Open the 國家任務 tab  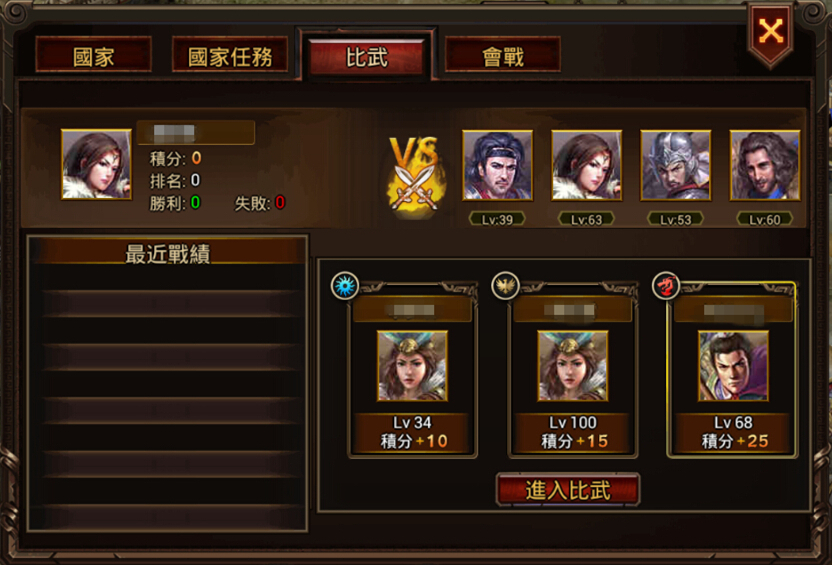(230, 55)
